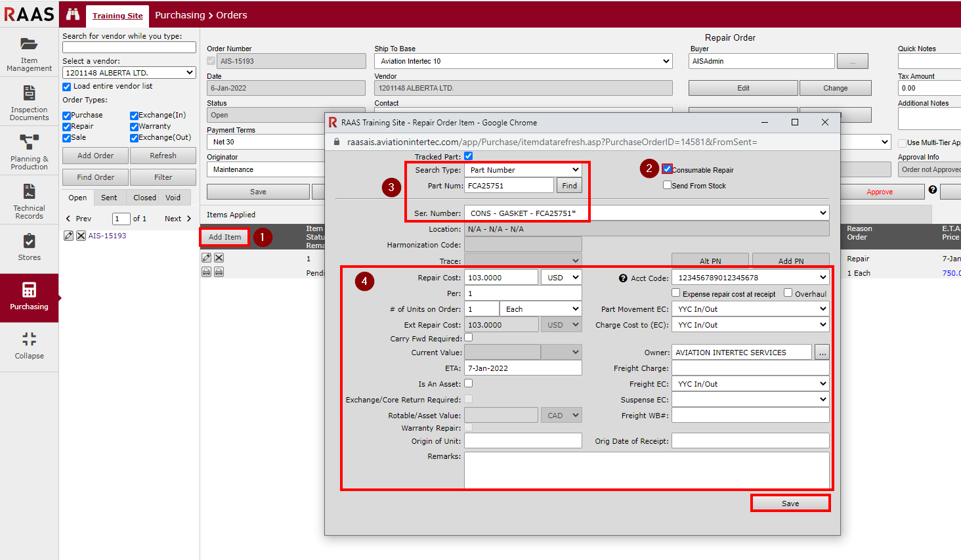Click the Add Item button

pos(224,237)
